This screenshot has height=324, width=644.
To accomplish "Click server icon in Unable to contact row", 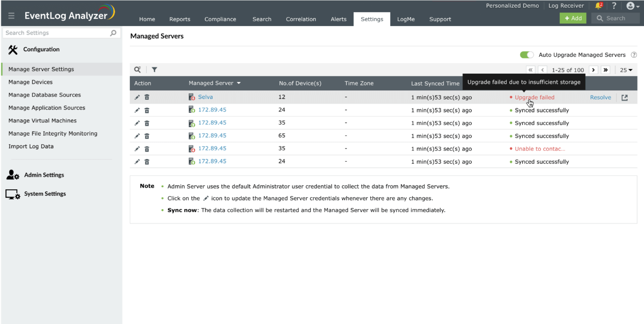I will pos(192,148).
